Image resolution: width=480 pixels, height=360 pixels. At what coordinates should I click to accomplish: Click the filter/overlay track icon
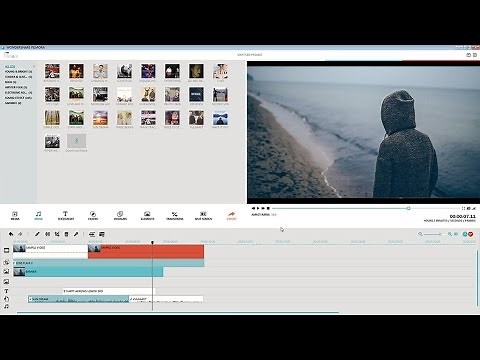[6, 263]
